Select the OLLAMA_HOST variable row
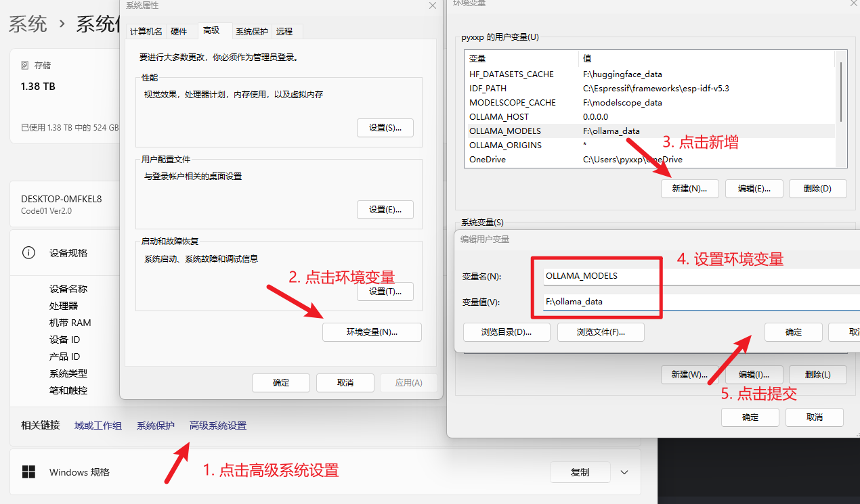The width and height of the screenshot is (860, 504). click(x=650, y=117)
